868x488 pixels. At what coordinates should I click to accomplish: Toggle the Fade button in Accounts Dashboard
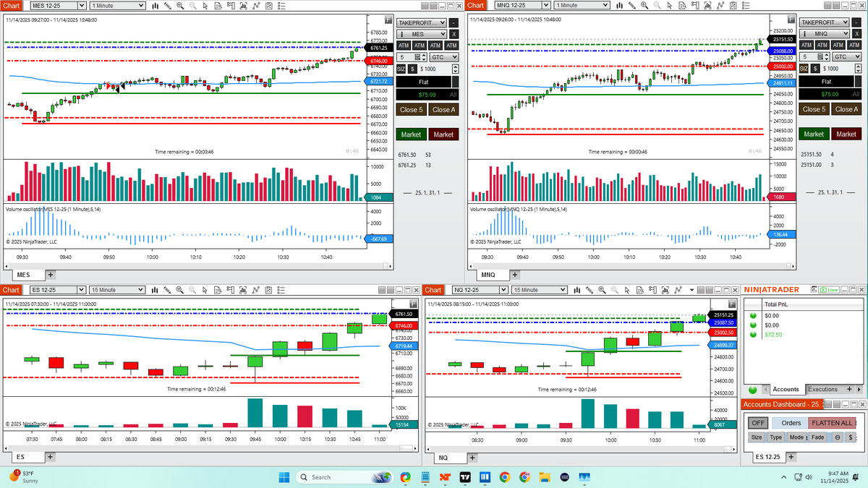click(817, 437)
